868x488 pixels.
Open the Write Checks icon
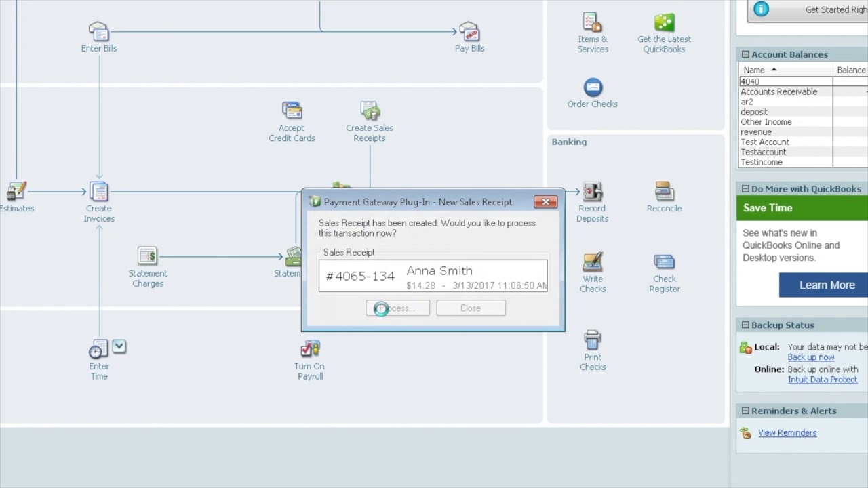593,262
